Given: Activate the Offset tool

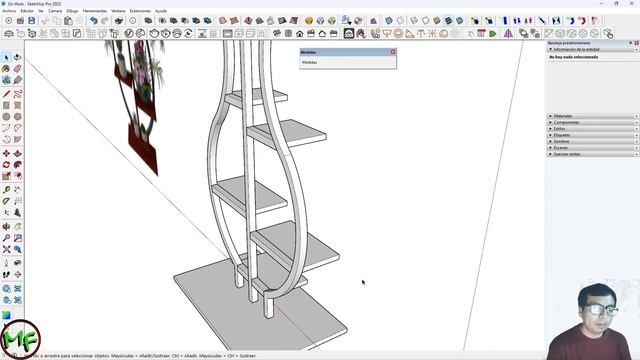Looking at the screenshot, I should (18, 176).
